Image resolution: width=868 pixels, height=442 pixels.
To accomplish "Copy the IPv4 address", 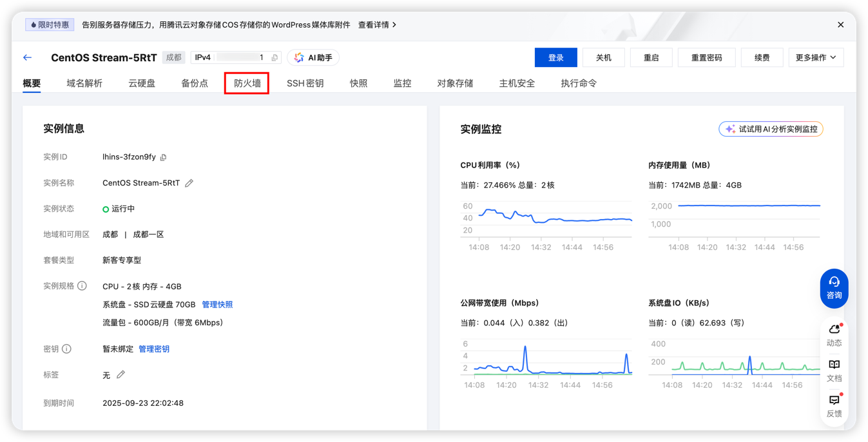I will pyautogui.click(x=274, y=57).
